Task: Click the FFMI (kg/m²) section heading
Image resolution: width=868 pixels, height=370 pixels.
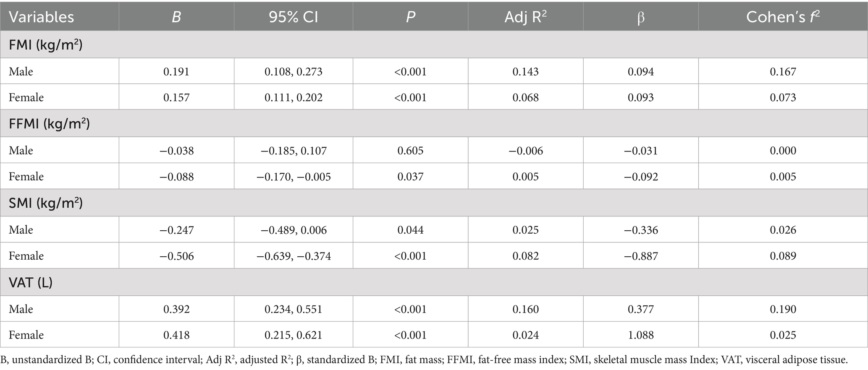Action: point(50,123)
